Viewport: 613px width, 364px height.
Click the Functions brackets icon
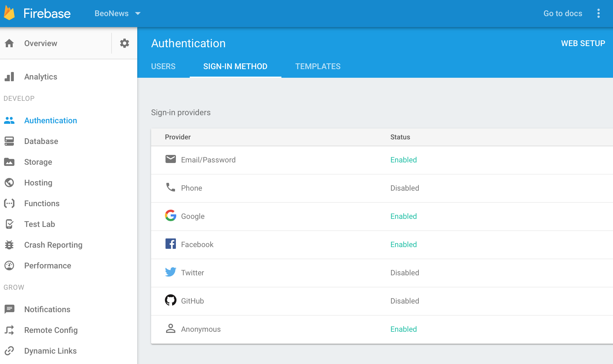coord(9,203)
